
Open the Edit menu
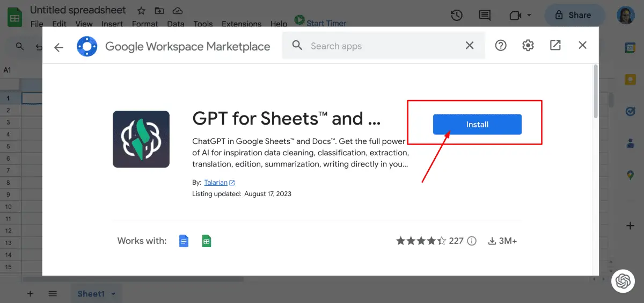(x=60, y=24)
